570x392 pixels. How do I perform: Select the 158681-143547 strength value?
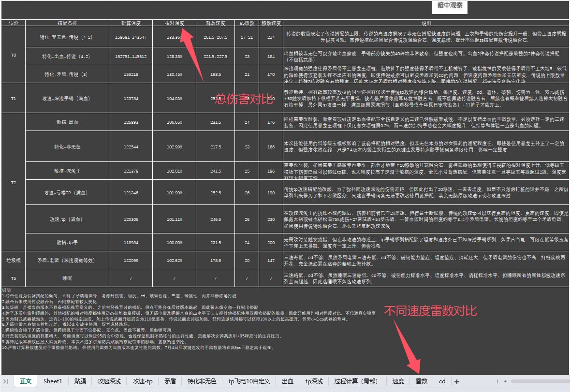tap(131, 37)
